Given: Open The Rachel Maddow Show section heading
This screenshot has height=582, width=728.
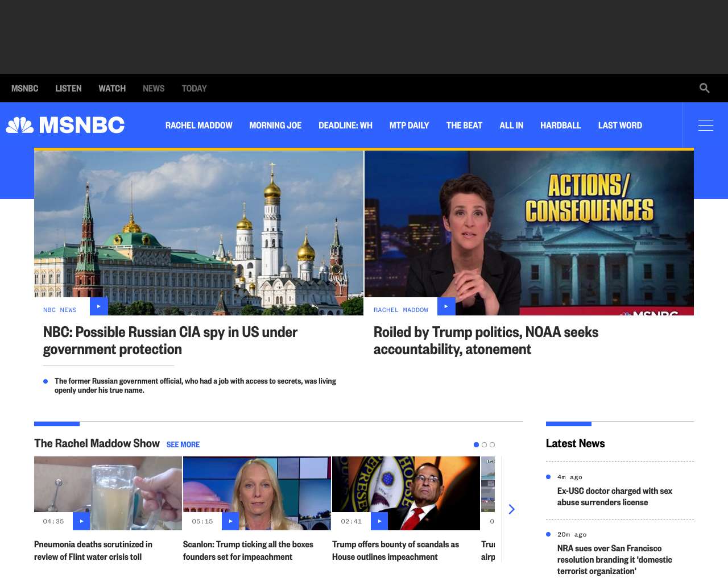Looking at the screenshot, I should point(97,443).
